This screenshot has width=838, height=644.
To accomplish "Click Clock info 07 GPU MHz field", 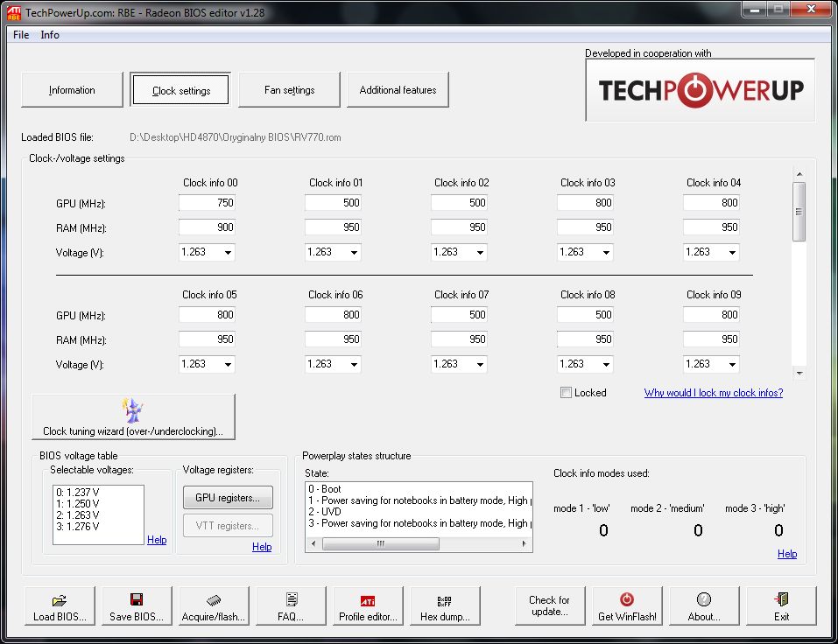I will point(459,315).
